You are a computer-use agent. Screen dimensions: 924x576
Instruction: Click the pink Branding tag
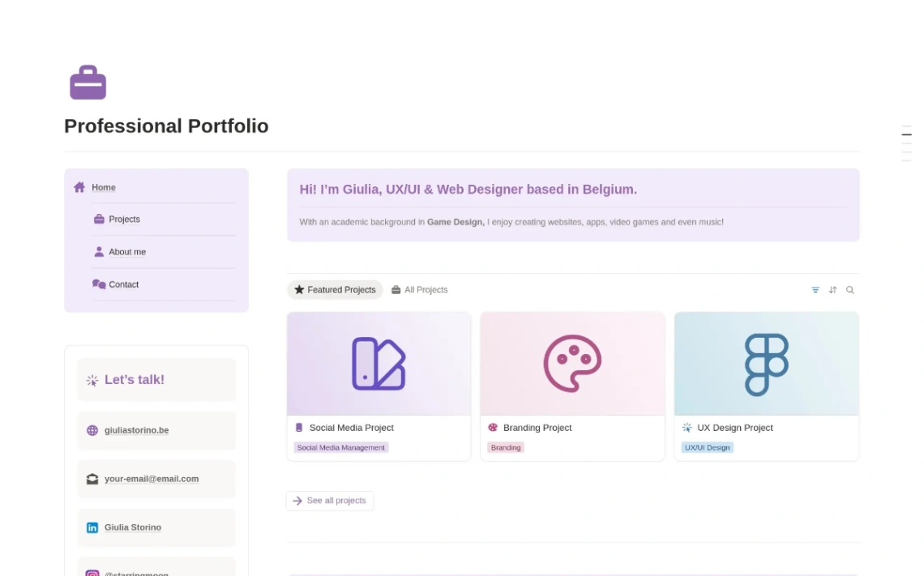tap(506, 448)
